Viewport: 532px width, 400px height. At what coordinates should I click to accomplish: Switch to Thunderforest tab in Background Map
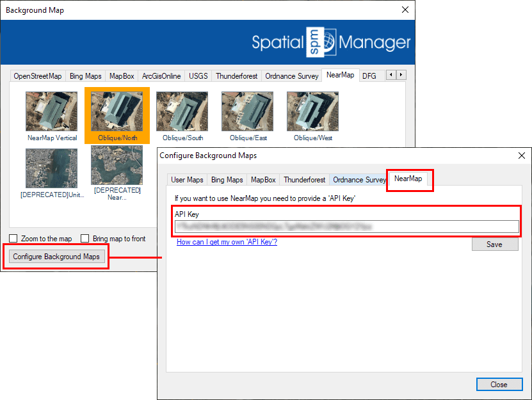[236, 76]
